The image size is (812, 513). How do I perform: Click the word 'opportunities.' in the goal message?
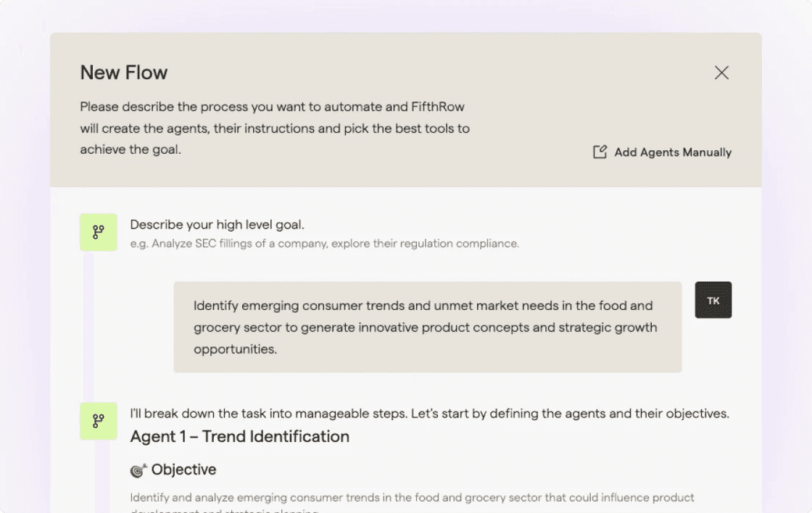pyautogui.click(x=235, y=349)
